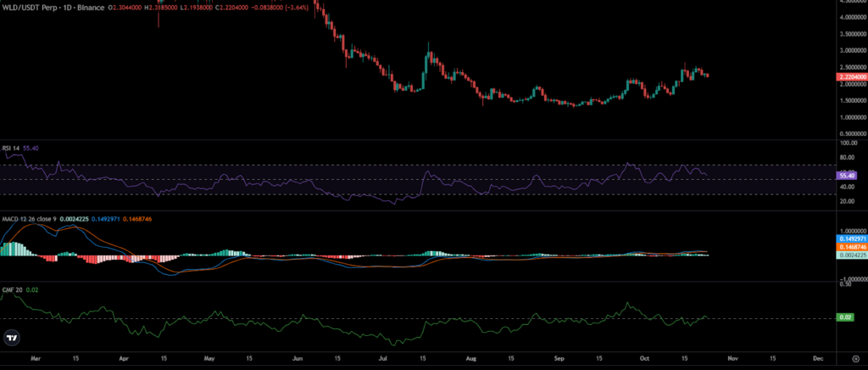This screenshot has width=868, height=370.
Task: Click the TradingView logo badge
Action: tap(11, 337)
